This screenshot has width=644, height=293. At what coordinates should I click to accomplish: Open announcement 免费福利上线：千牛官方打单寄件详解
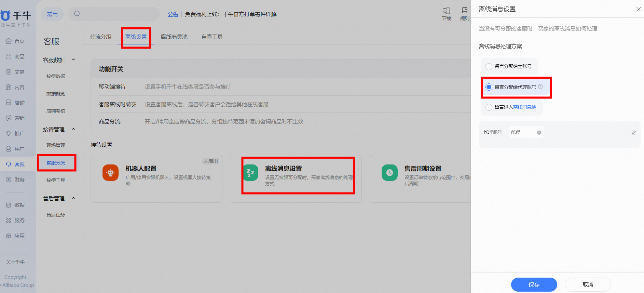click(231, 14)
